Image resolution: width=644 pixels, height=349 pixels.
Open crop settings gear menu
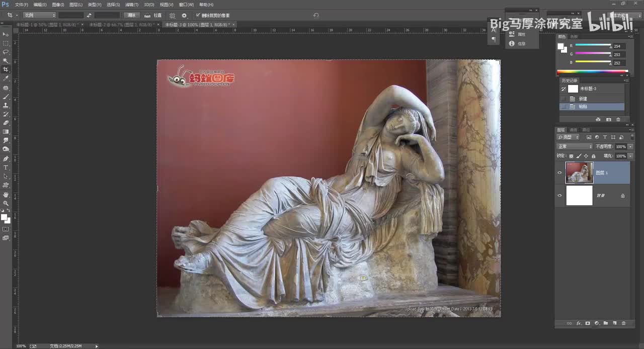(x=184, y=15)
